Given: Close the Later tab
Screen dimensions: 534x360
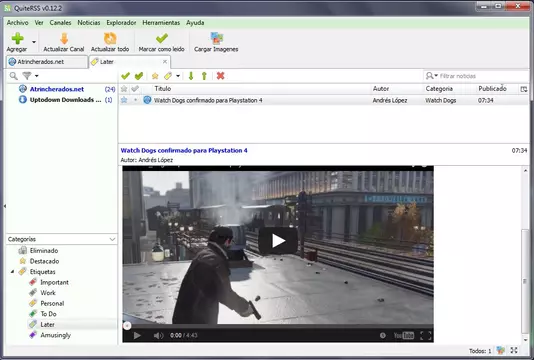Looking at the screenshot, I should [x=165, y=62].
